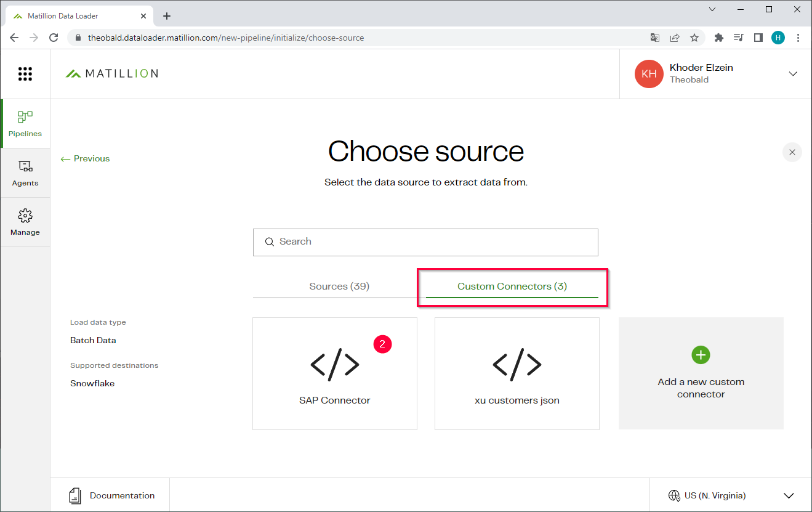Click the KH user avatar

click(649, 74)
